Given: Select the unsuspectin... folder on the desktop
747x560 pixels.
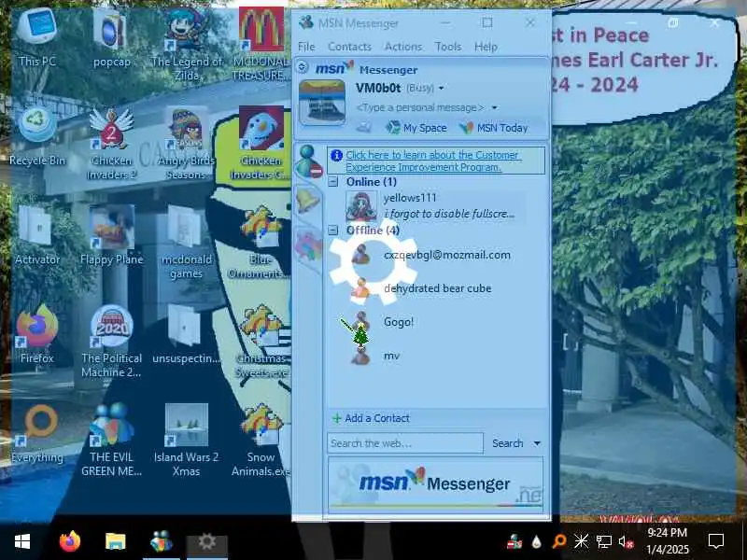Looking at the screenshot, I should click(186, 335).
